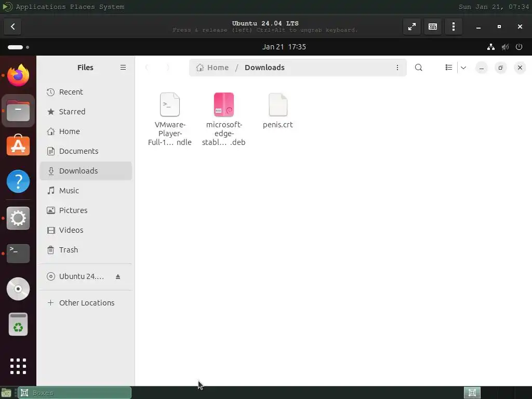The image size is (532, 399).
Task: Show Applications grid in the dock
Action: pyautogui.click(x=18, y=366)
